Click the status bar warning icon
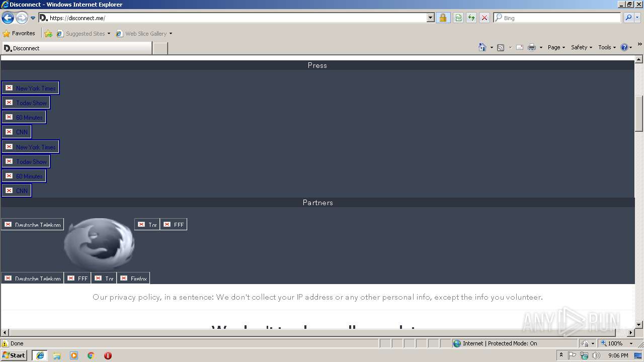 tap(5, 343)
